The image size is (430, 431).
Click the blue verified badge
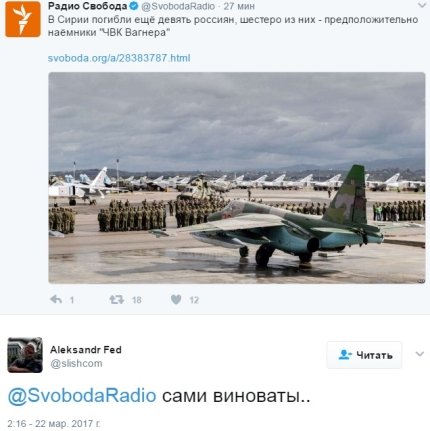[x=134, y=6]
